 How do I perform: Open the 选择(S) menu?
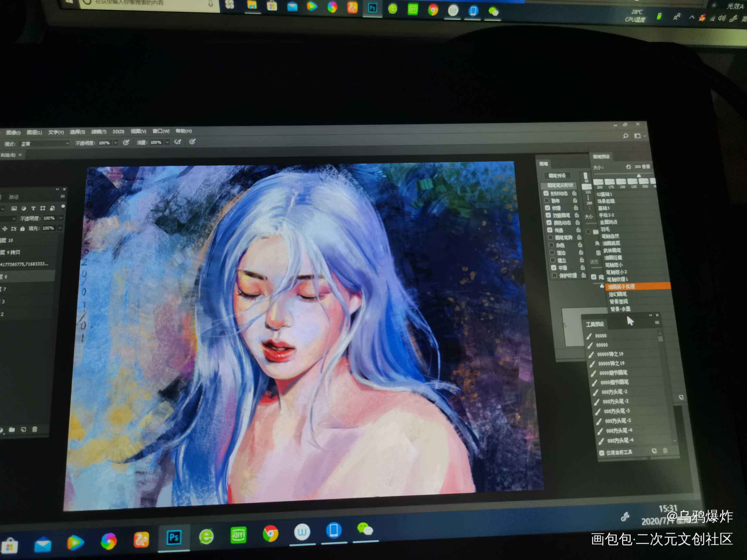pos(77,132)
